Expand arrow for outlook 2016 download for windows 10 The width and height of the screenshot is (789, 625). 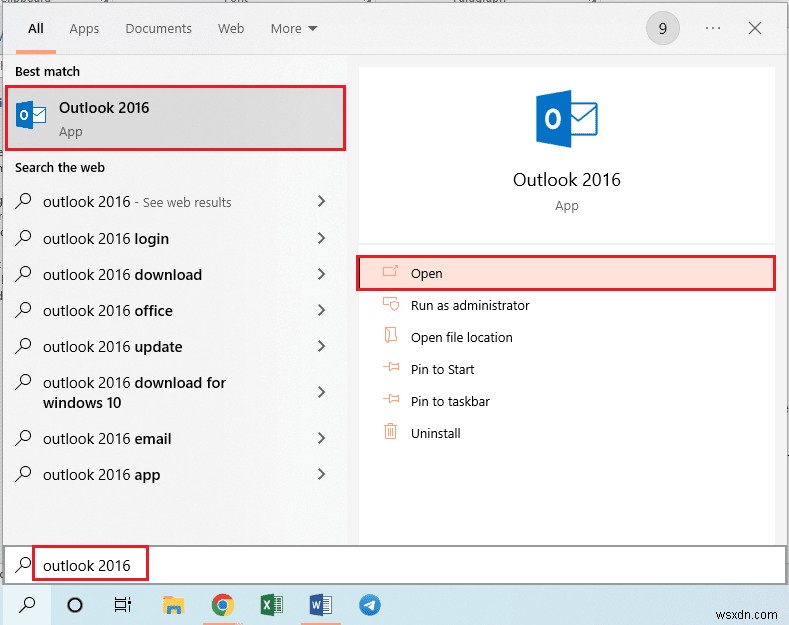point(322,392)
